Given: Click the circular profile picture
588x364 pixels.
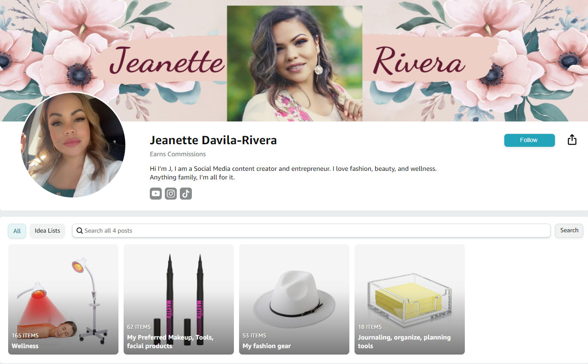Looking at the screenshot, I should (73, 145).
